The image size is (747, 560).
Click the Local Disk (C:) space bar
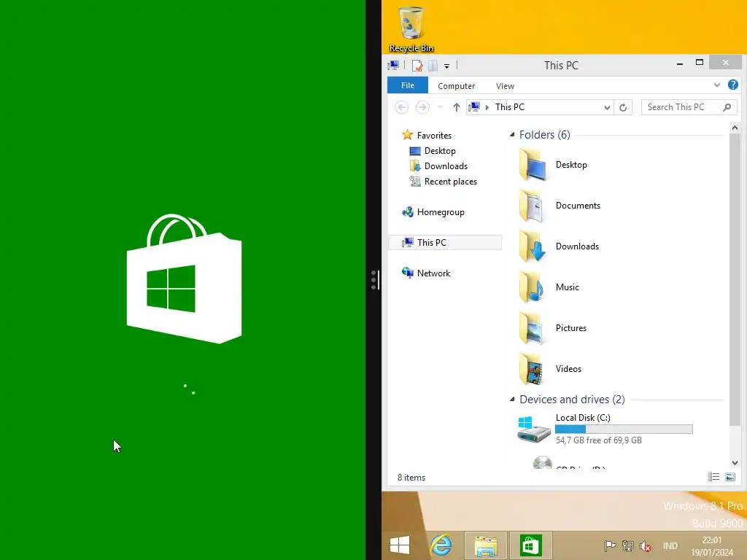click(x=624, y=429)
